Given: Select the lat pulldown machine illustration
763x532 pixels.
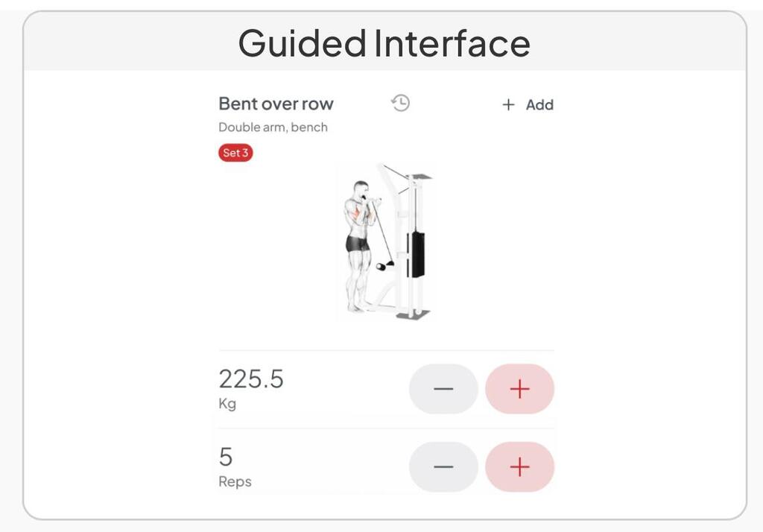Looking at the screenshot, I should (387, 242).
